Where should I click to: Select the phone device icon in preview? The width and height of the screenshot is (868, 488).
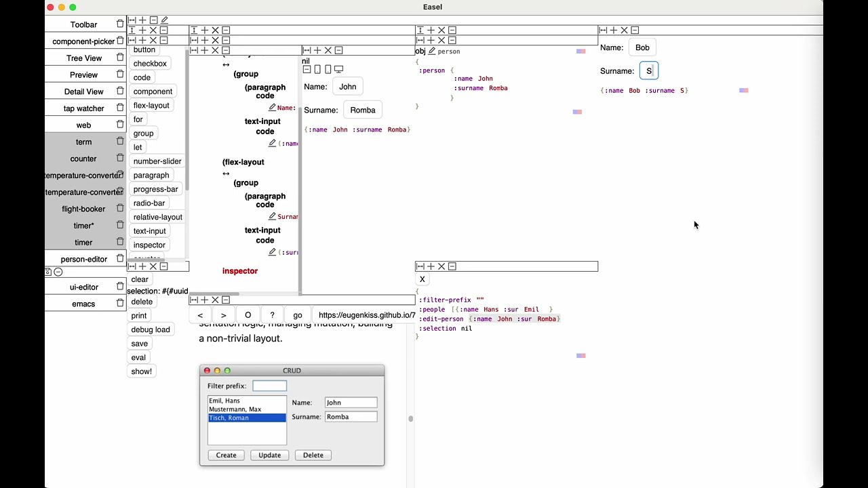(x=317, y=69)
